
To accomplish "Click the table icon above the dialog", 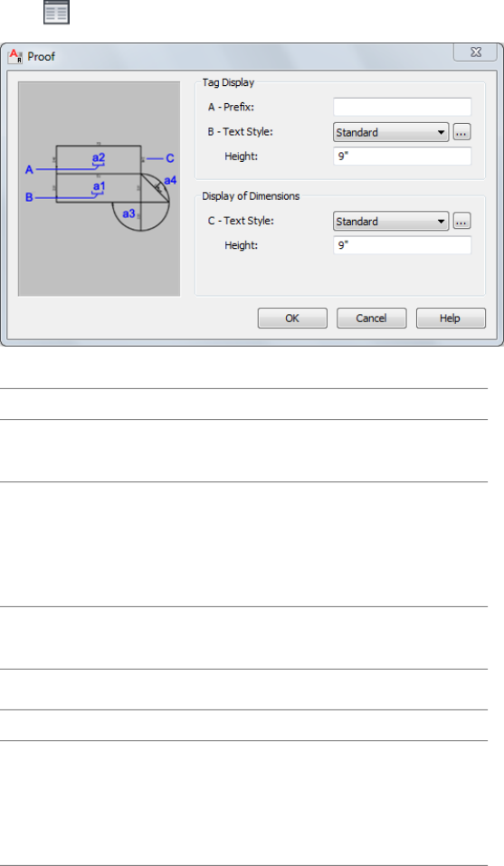I will (x=56, y=12).
